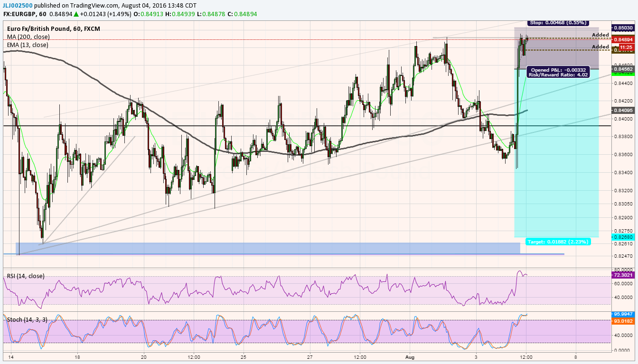Image resolution: width=638 pixels, height=364 pixels.
Task: Click the 14 date on time axis
Action: pyautogui.click(x=10, y=356)
